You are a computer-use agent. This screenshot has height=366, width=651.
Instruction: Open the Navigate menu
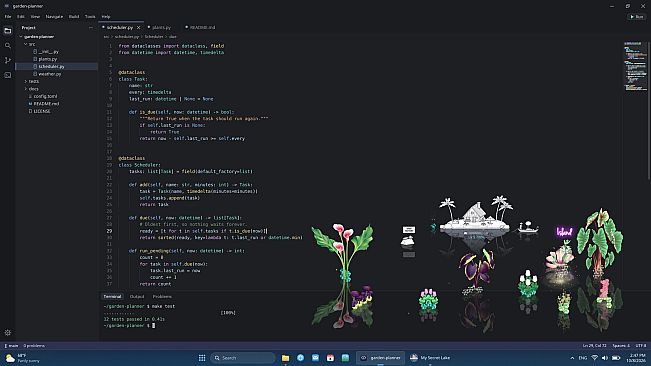54,17
